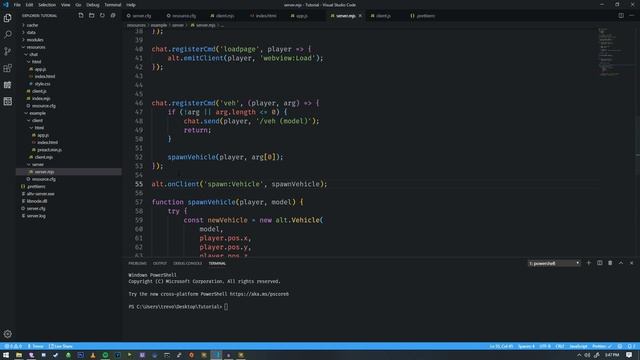Collapse the server folder under example

pos(38,164)
